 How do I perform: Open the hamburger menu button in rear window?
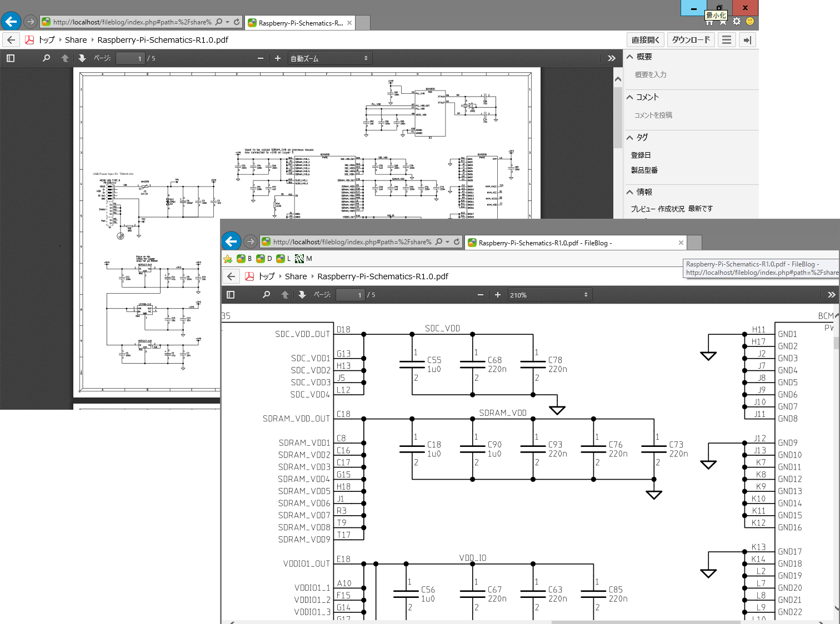(726, 39)
